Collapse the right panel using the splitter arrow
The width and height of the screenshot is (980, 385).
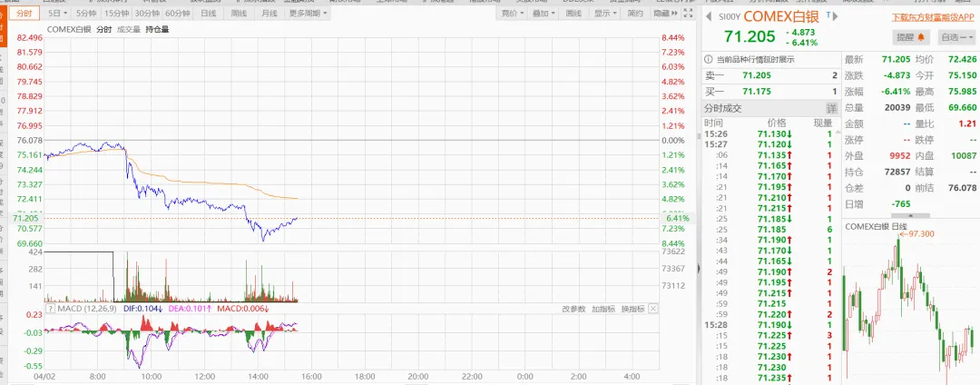point(698,269)
